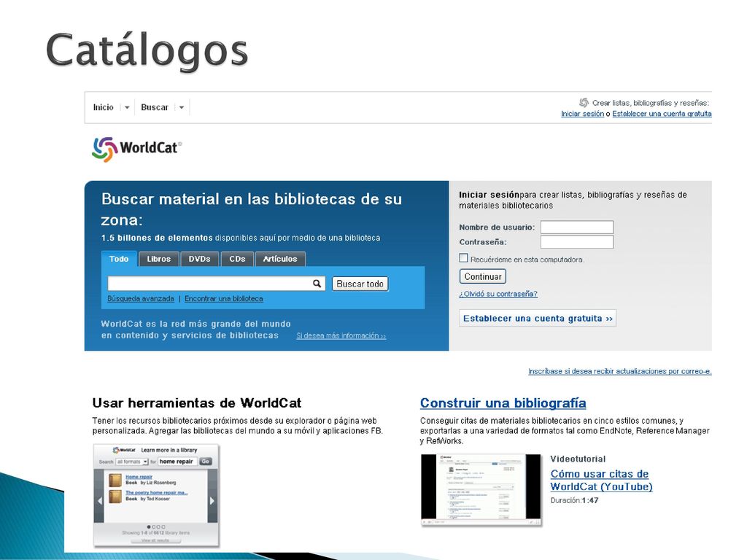Click The poetry home repair book icon
Viewport: 747px width, 560px height.
tap(115, 496)
